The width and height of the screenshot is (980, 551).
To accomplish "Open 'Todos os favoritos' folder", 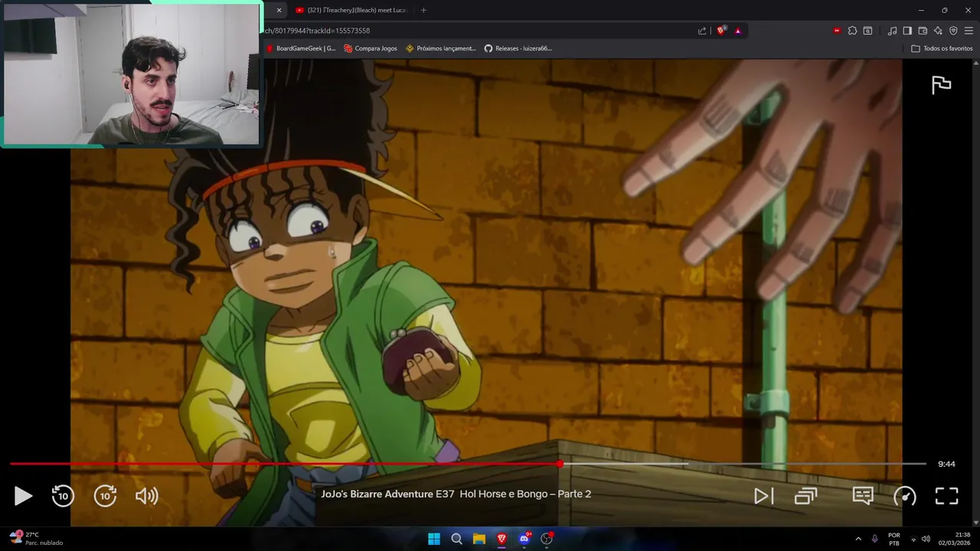I will click(942, 48).
